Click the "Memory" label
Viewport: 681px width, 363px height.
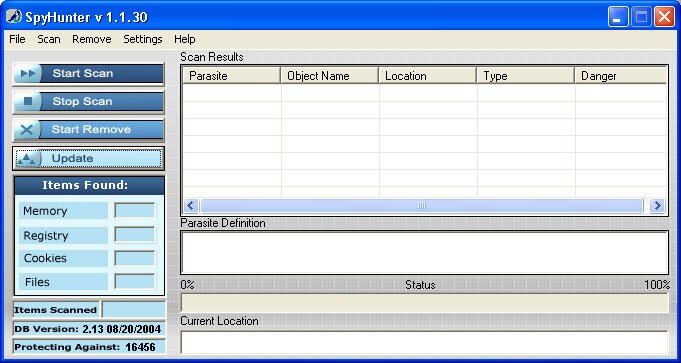point(45,211)
